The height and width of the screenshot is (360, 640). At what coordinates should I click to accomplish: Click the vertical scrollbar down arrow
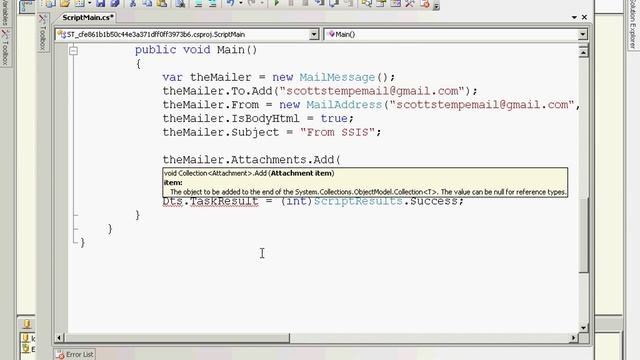pyautogui.click(x=583, y=327)
